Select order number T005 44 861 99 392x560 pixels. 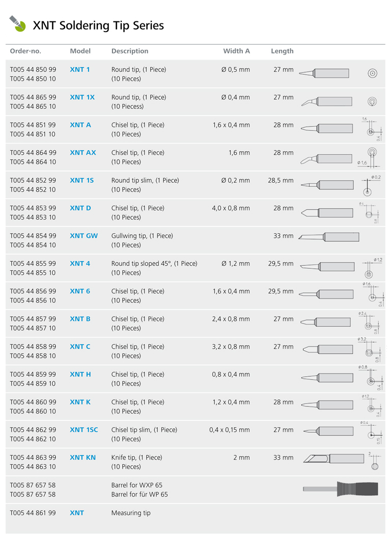[33, 513]
